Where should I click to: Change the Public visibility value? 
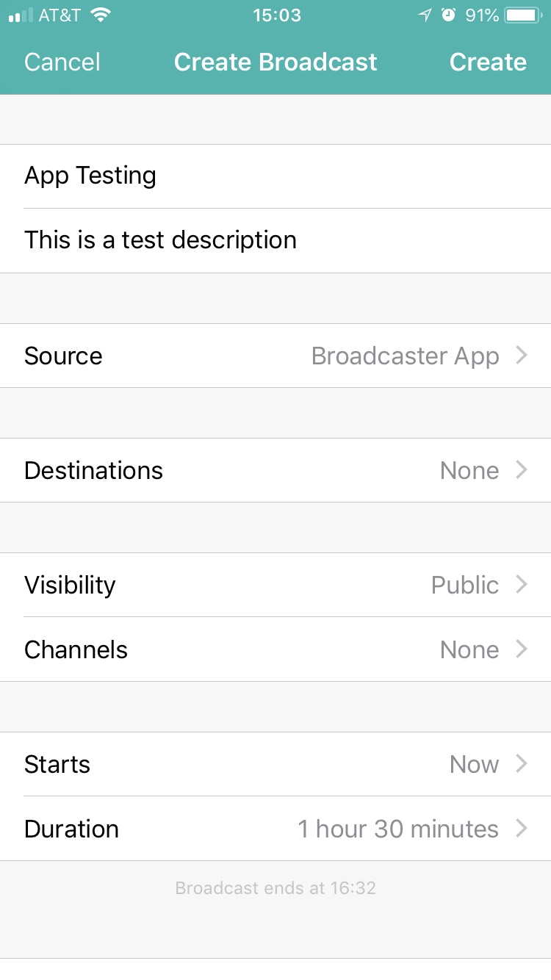click(464, 585)
